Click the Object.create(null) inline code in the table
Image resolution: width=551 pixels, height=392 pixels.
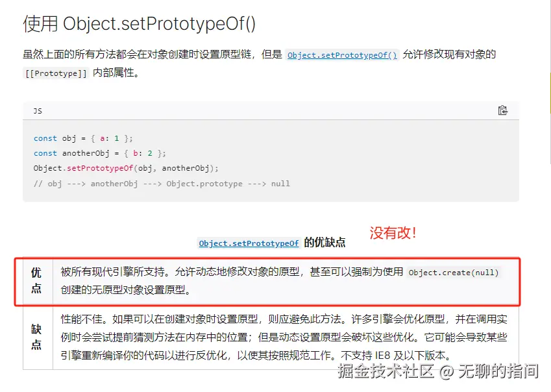[454, 272]
